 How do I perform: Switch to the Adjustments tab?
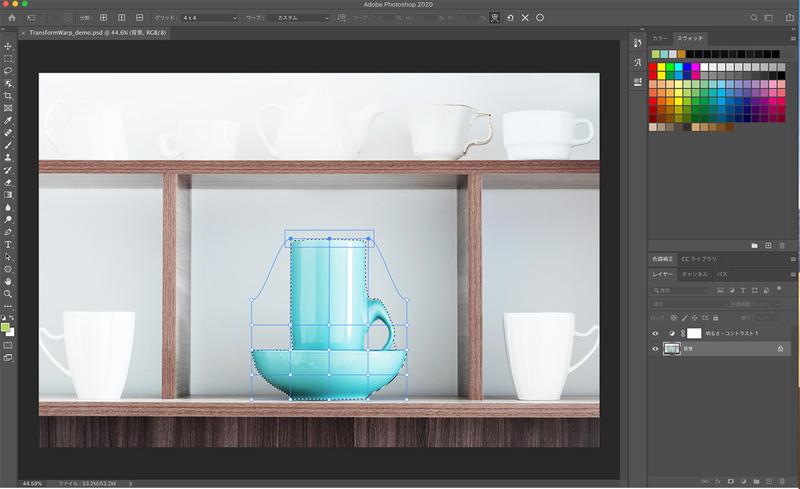[662, 259]
